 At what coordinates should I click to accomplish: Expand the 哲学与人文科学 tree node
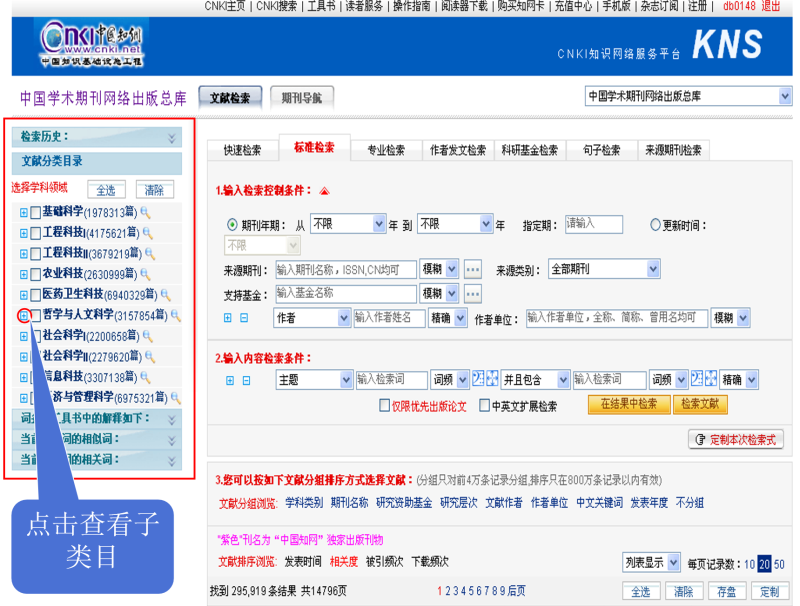pos(23,316)
